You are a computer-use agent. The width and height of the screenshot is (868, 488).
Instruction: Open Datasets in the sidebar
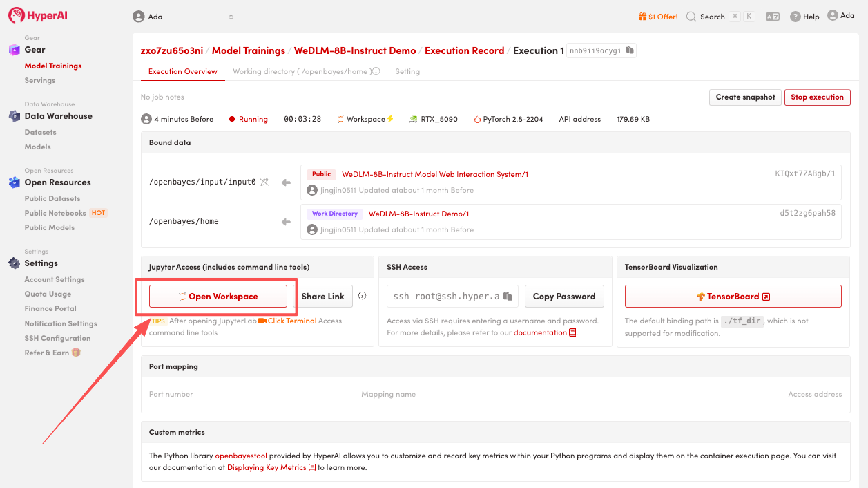[41, 132]
